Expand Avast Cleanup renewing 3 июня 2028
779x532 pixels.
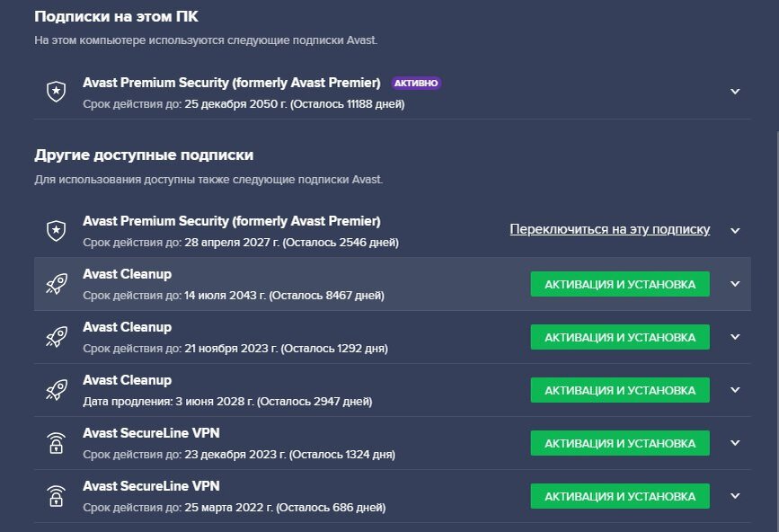(735, 390)
